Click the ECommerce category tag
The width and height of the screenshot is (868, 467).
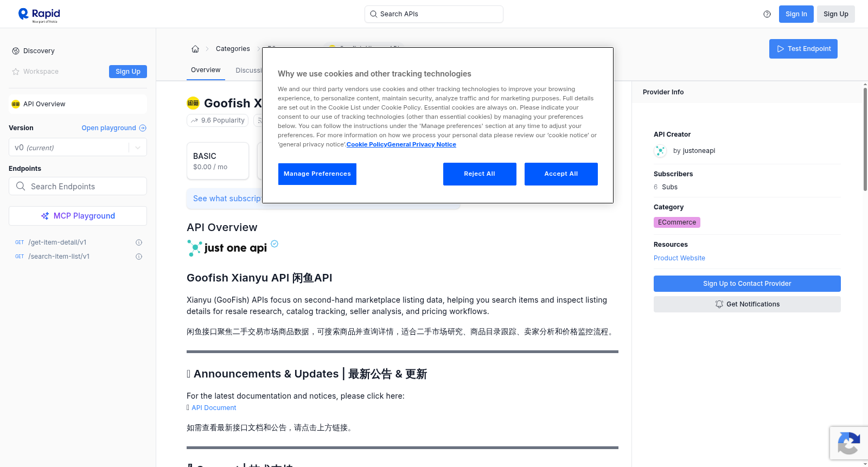point(677,222)
